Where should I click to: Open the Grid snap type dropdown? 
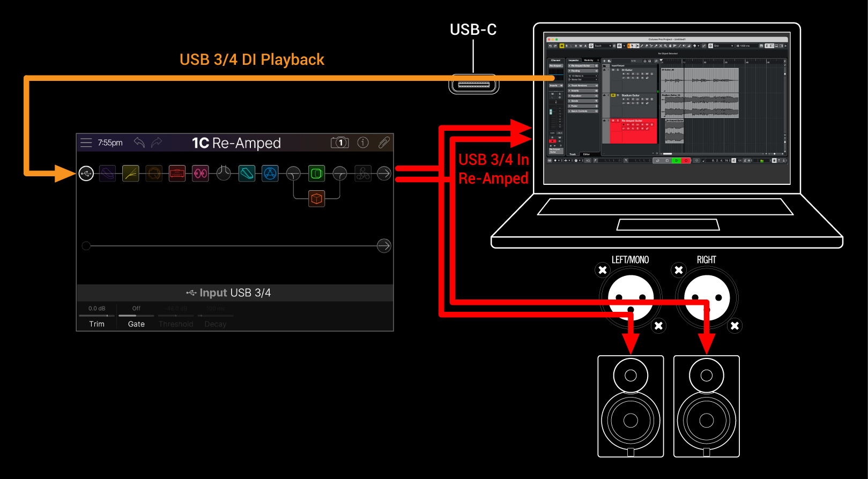[723, 46]
